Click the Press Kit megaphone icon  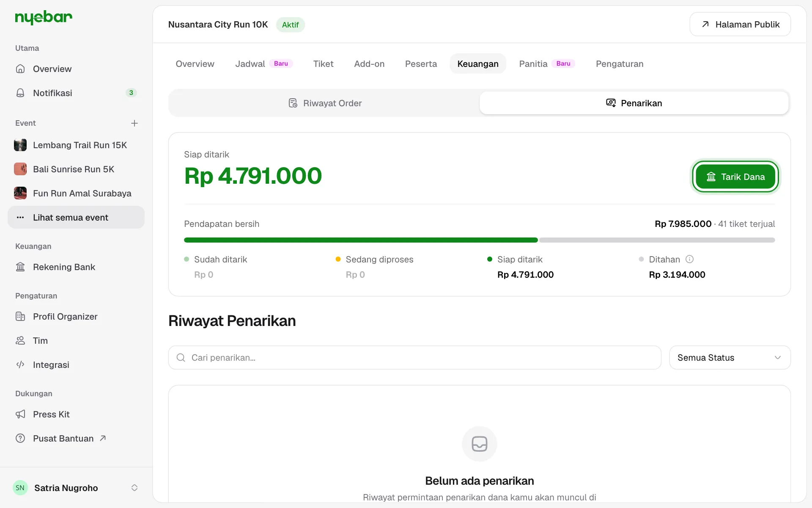point(20,414)
